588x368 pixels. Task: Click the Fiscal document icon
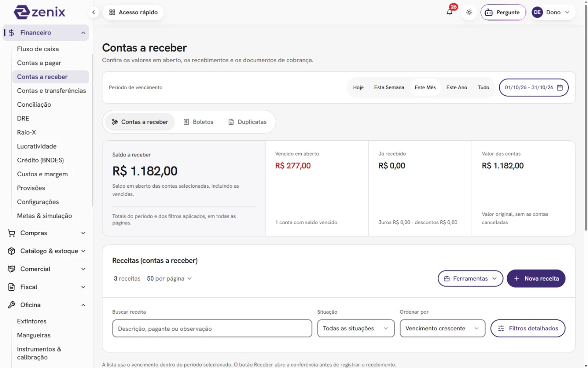pos(11,287)
